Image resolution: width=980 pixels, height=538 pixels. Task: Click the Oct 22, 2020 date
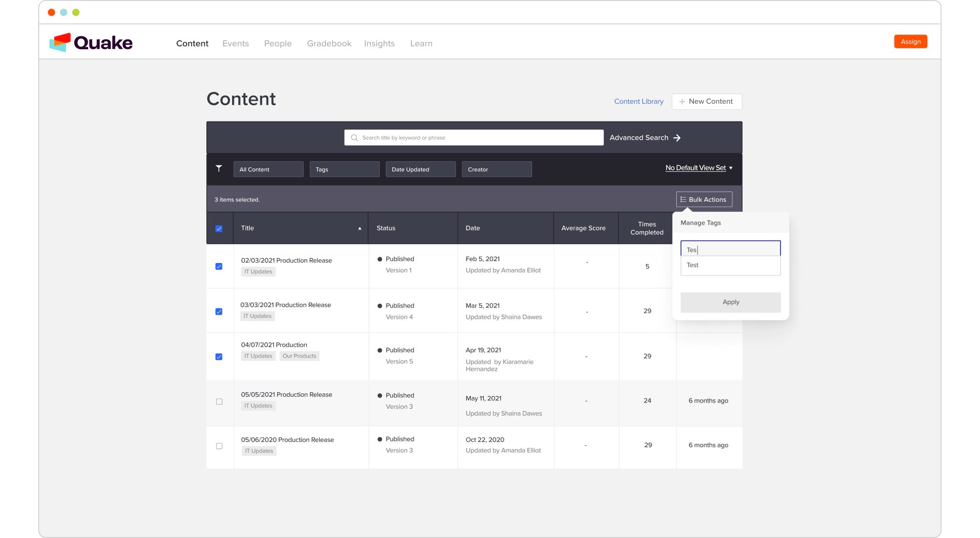[x=485, y=439]
